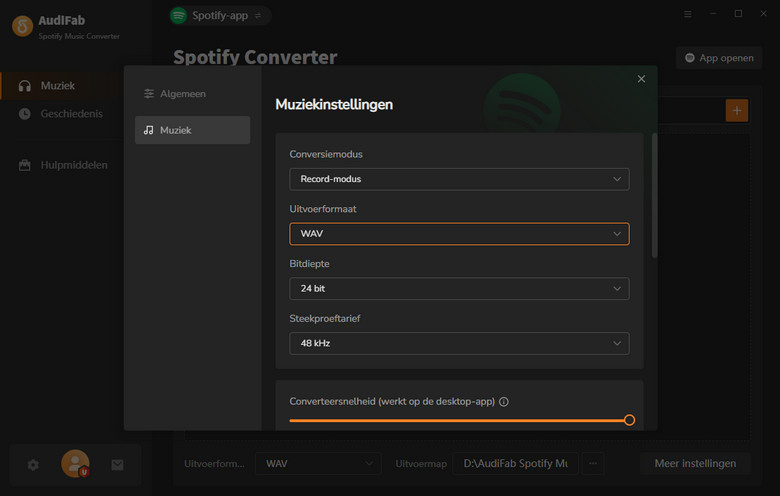Expand the Bitdiepte 24 bit dropdown
The height and width of the screenshot is (496, 780).
tap(459, 288)
